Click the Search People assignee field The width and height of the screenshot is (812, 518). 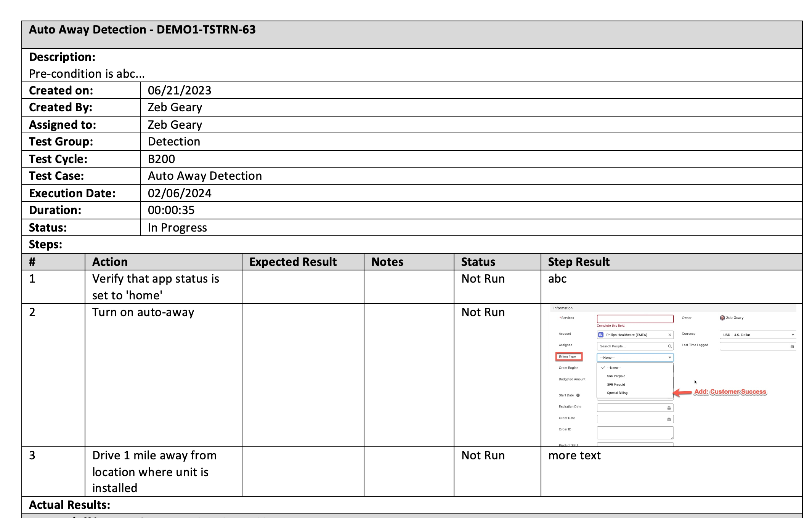[x=635, y=346]
